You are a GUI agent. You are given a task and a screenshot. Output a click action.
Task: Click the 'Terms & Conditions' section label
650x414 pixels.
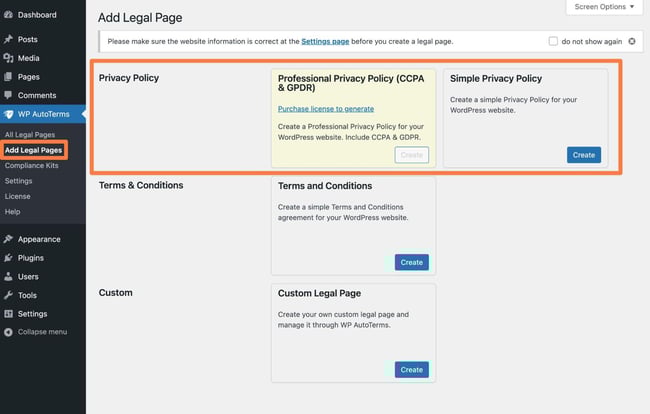pos(141,185)
